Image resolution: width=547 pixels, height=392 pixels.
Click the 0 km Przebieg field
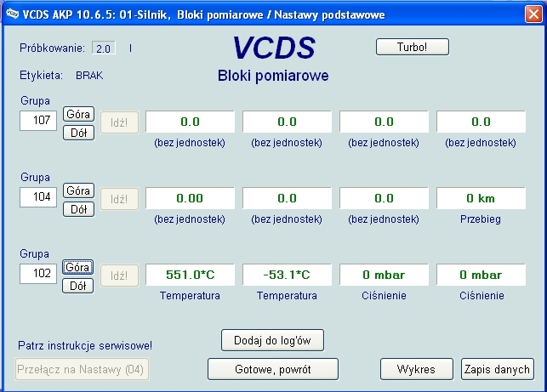[481, 198]
